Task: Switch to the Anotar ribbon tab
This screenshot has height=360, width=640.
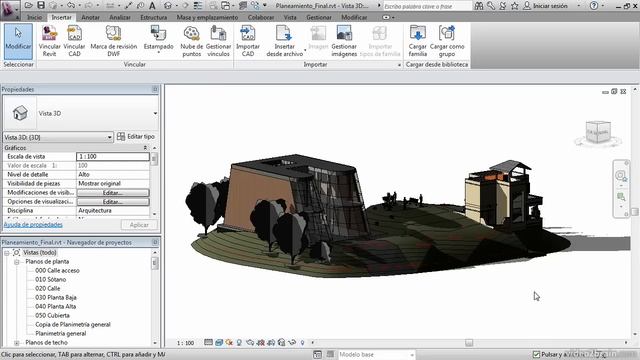Action: click(x=90, y=17)
